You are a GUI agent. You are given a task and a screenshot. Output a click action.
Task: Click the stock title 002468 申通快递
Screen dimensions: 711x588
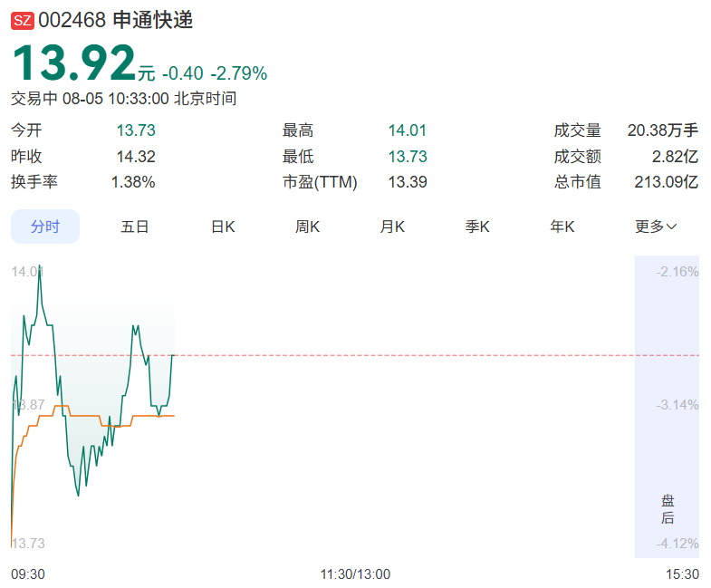click(x=115, y=21)
